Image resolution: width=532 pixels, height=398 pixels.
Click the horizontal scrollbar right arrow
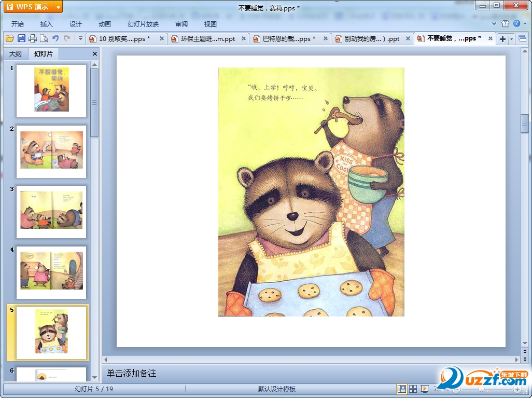pos(517,360)
